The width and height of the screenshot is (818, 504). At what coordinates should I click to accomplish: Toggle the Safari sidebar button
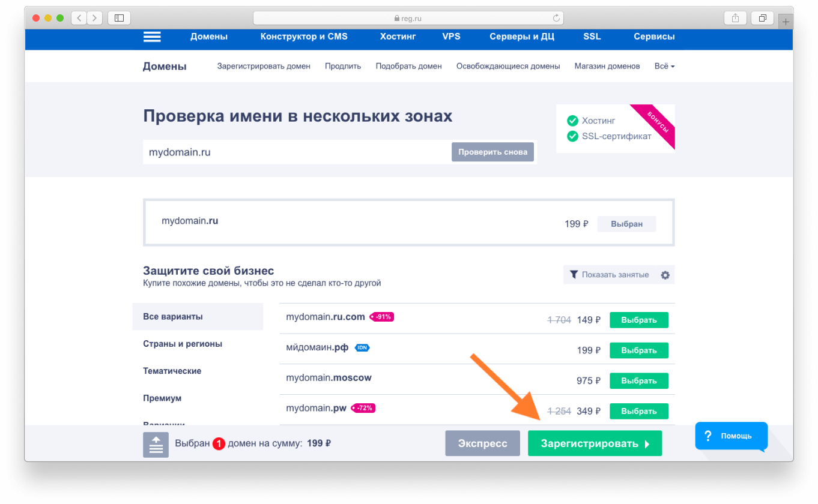(x=119, y=18)
